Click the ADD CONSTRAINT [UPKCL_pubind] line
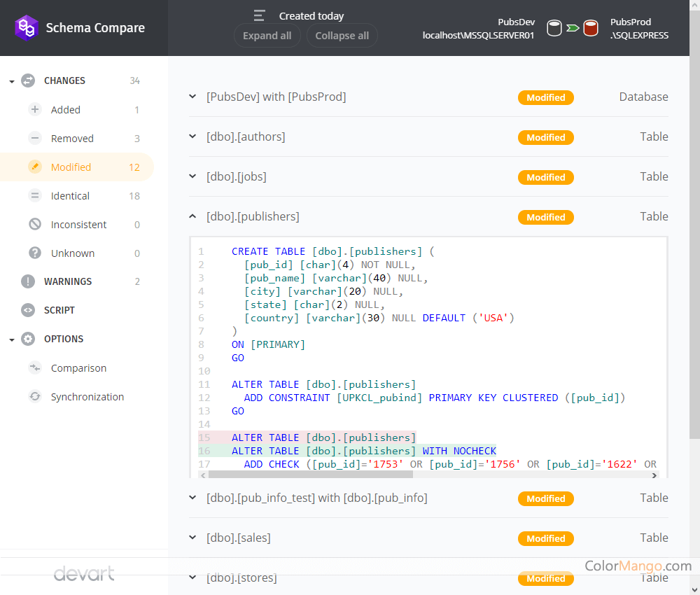This screenshot has height=595, width=700. [x=434, y=398]
